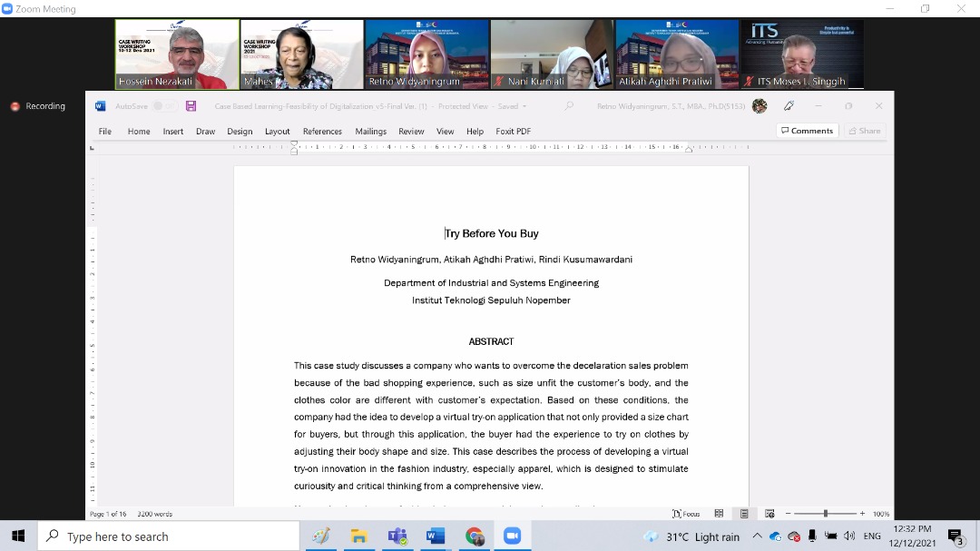
Task: Select Mahes video thumbnail
Action: point(302,54)
